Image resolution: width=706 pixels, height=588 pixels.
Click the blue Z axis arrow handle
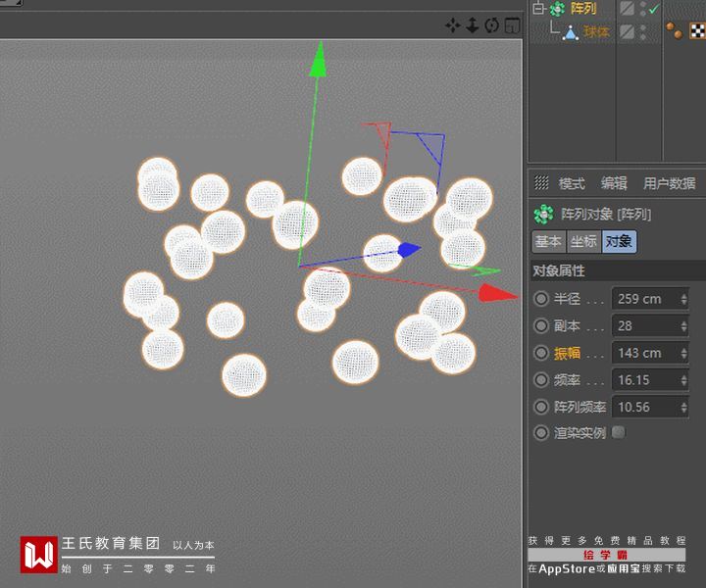coord(409,250)
